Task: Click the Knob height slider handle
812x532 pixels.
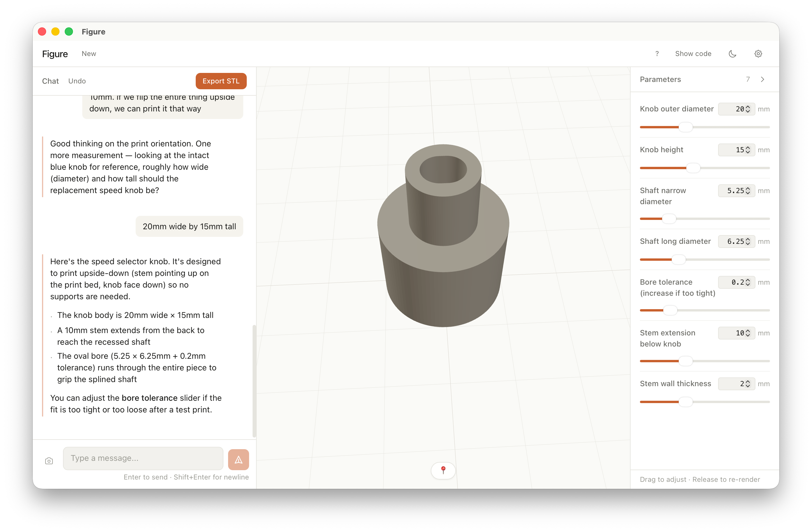Action: [x=693, y=168]
